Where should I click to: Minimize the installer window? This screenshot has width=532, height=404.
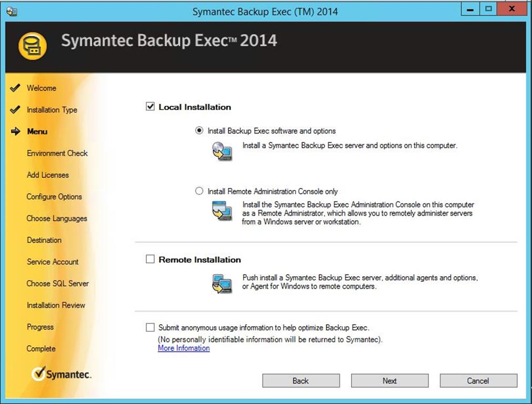[470, 9]
